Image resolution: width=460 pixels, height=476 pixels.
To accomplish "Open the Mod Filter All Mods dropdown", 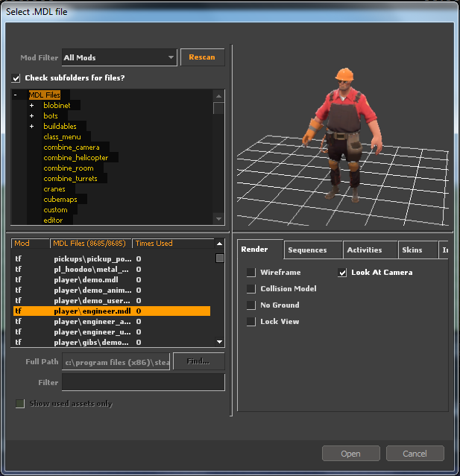I will click(119, 57).
